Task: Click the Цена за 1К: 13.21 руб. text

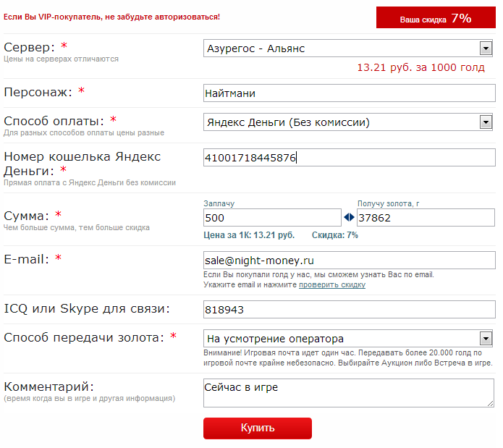Action: (249, 235)
